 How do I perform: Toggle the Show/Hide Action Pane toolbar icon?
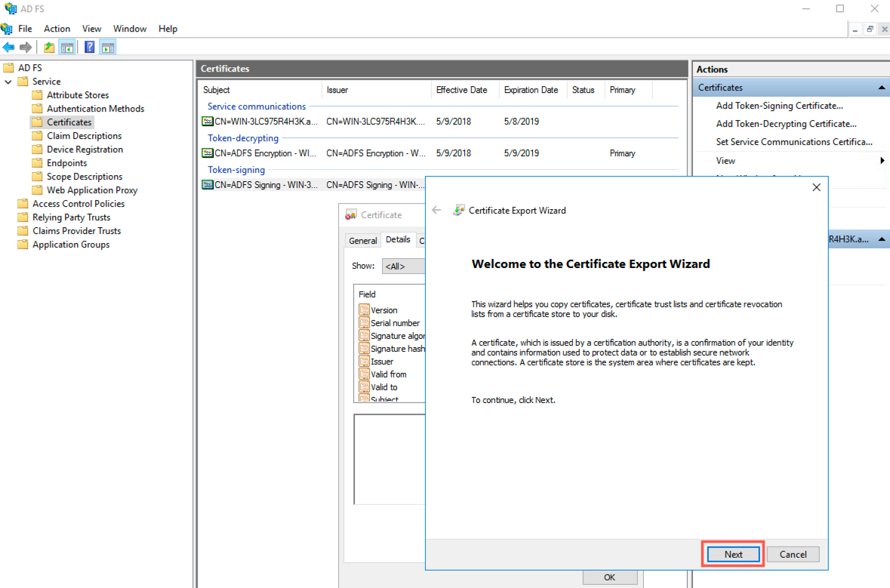pos(108,47)
